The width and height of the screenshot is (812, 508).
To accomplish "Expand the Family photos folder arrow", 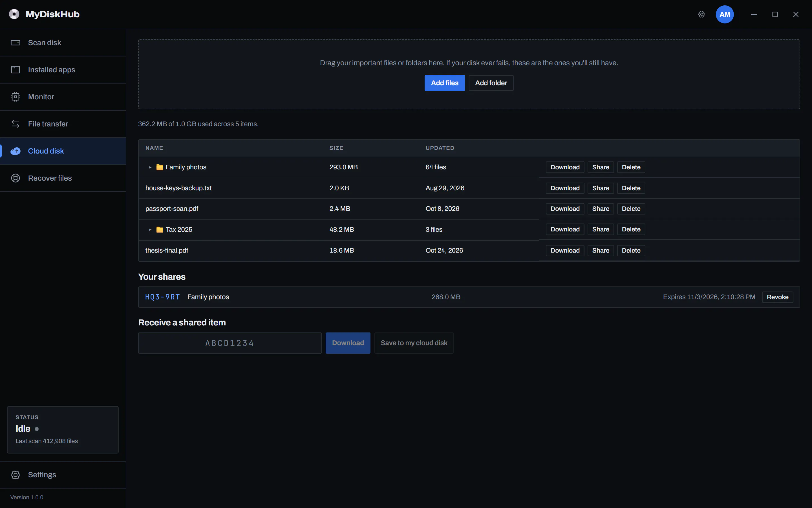I will 150,167.
